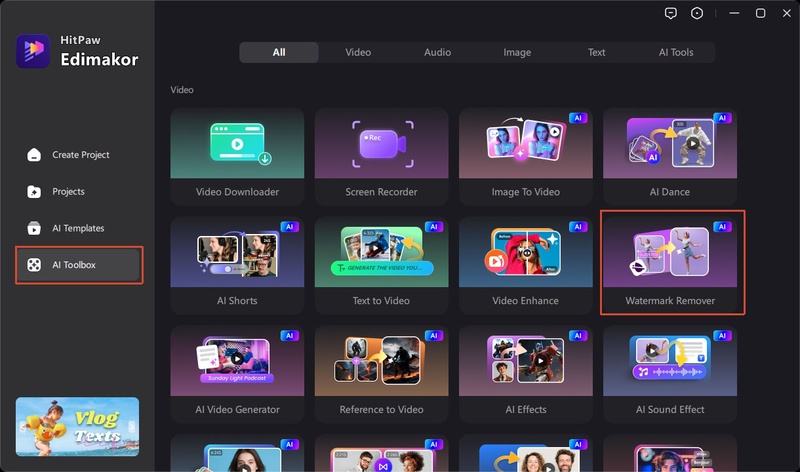Select the AI Effects tool card
The height and width of the screenshot is (472, 800).
tap(526, 374)
